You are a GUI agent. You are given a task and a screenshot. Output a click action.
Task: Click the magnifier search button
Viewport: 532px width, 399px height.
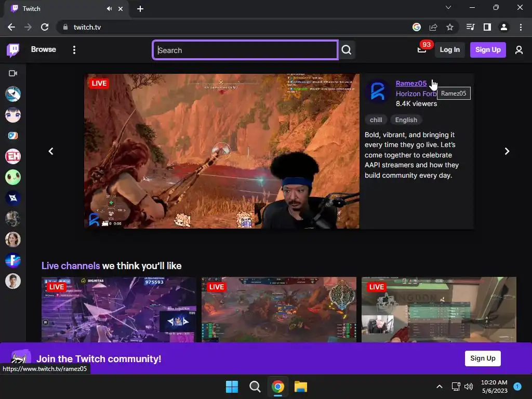point(347,50)
